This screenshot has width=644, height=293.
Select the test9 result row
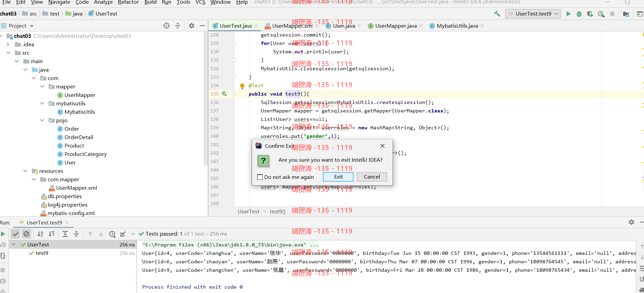(x=73, y=253)
